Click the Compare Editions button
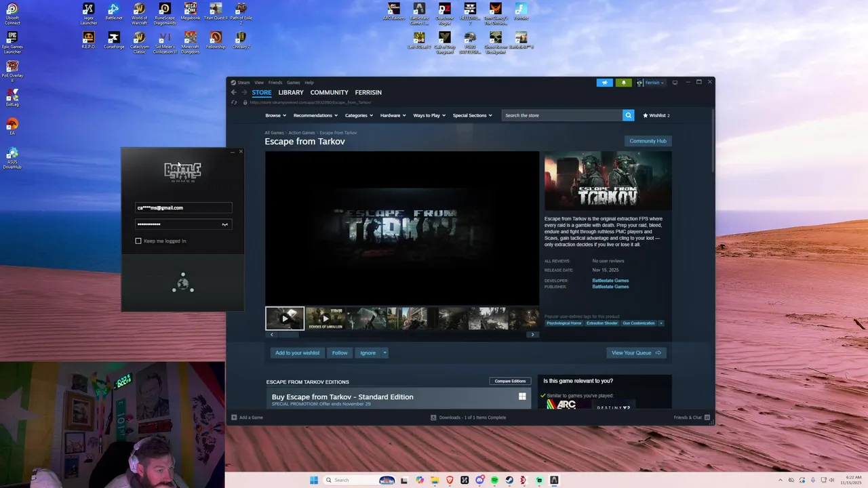This screenshot has height=488, width=868. [510, 381]
